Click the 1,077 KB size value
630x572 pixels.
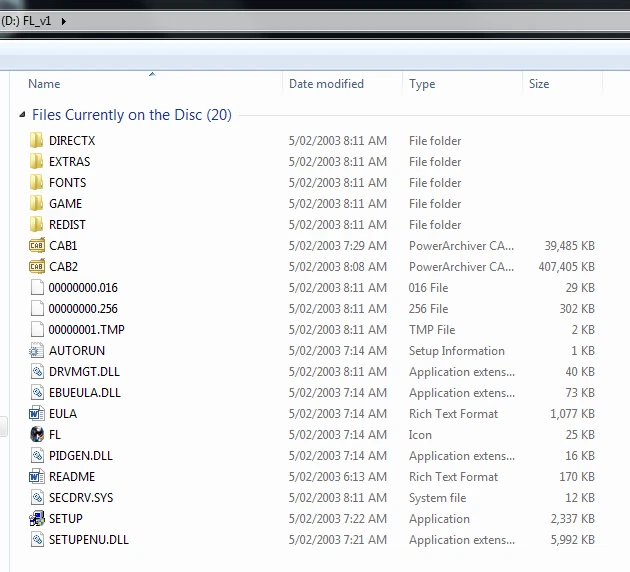573,414
